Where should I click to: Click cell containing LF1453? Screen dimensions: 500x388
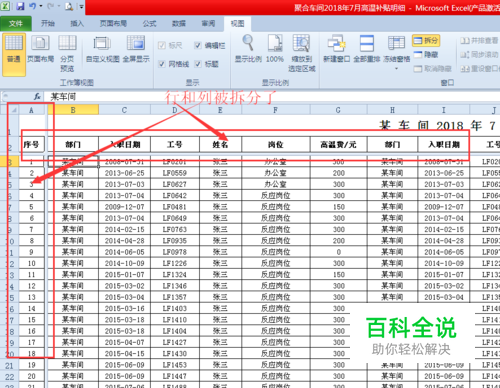175,365
